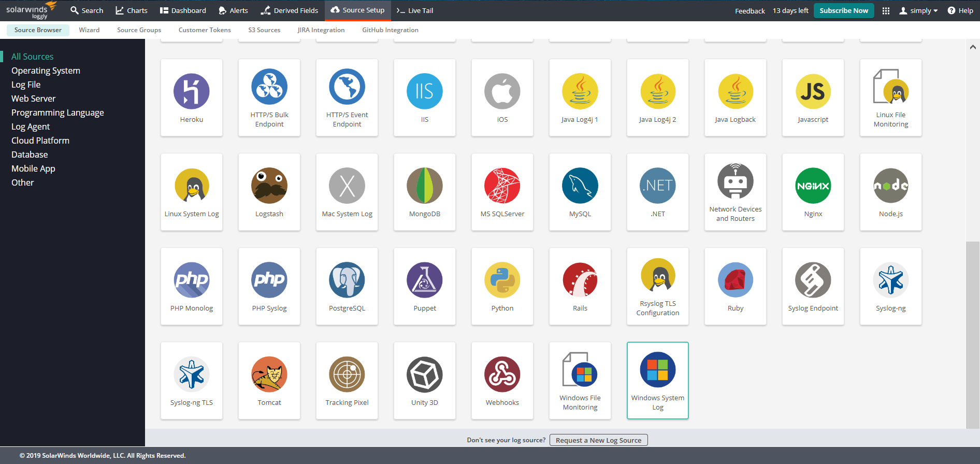Select the HTTP/S Event Endpoint source
This screenshot has width=980, height=464.
point(347,97)
